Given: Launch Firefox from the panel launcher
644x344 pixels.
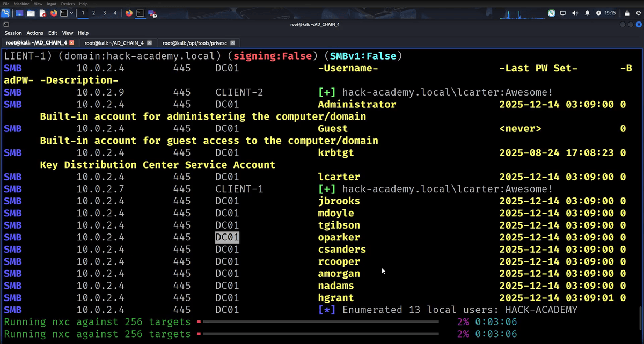Looking at the screenshot, I should tap(53, 13).
